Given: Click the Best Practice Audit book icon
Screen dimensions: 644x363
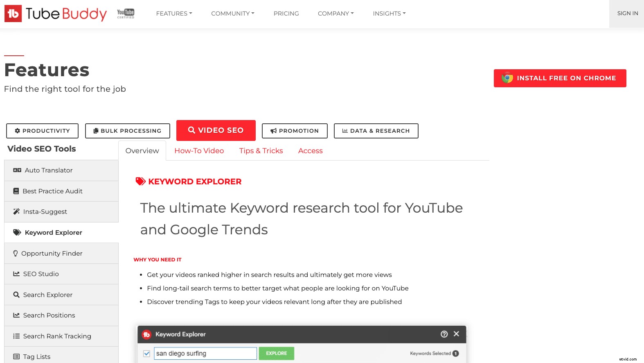Looking at the screenshot, I should coord(16,191).
